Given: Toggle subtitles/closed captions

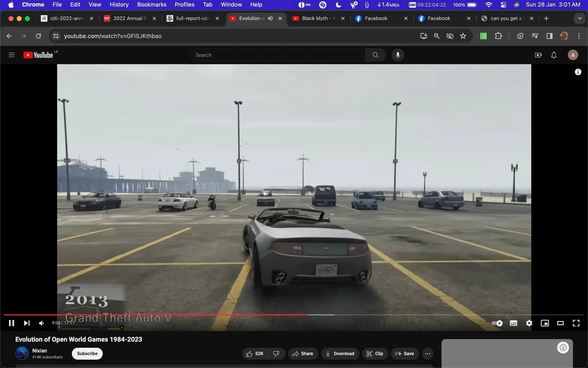Looking at the screenshot, I should tap(514, 323).
